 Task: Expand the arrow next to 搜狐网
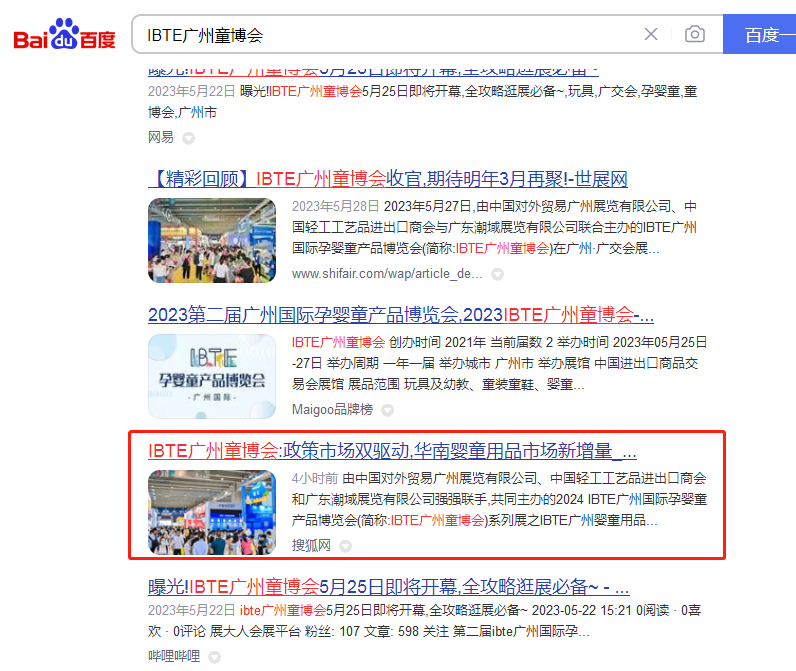(345, 546)
